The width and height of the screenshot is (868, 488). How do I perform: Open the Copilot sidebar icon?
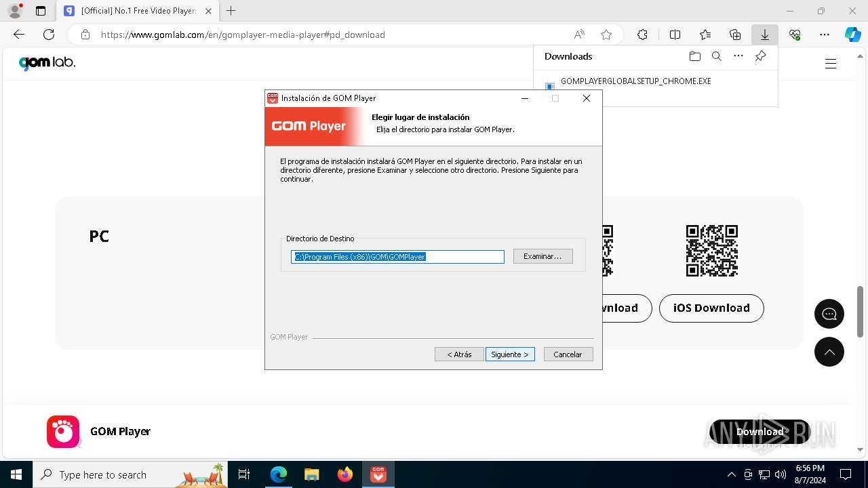click(x=852, y=35)
